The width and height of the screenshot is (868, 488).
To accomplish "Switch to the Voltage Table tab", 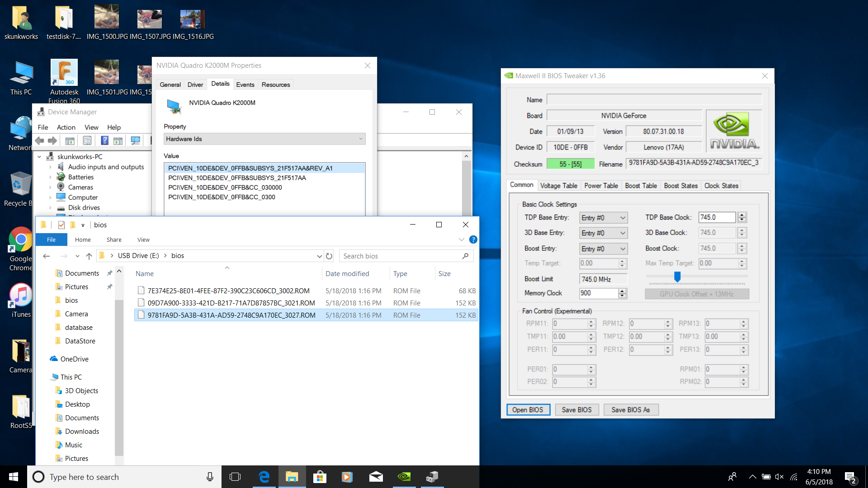I will [558, 186].
